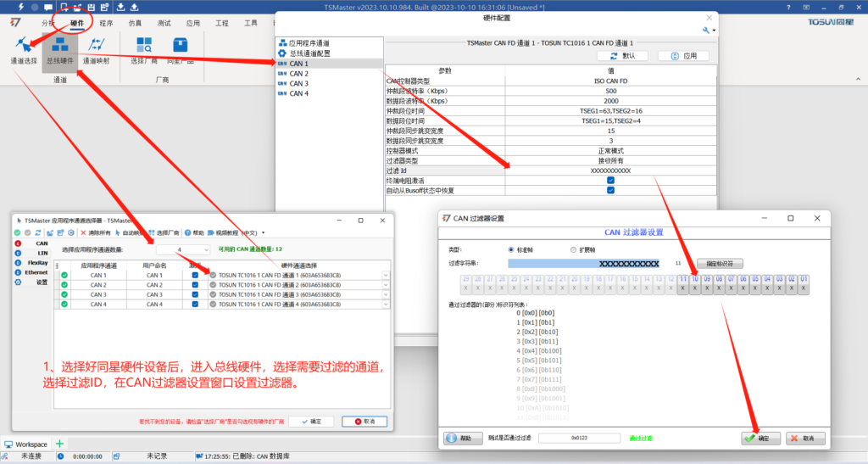Select CAN 3 in hardware config tree
The height and width of the screenshot is (464, 868).
point(298,84)
